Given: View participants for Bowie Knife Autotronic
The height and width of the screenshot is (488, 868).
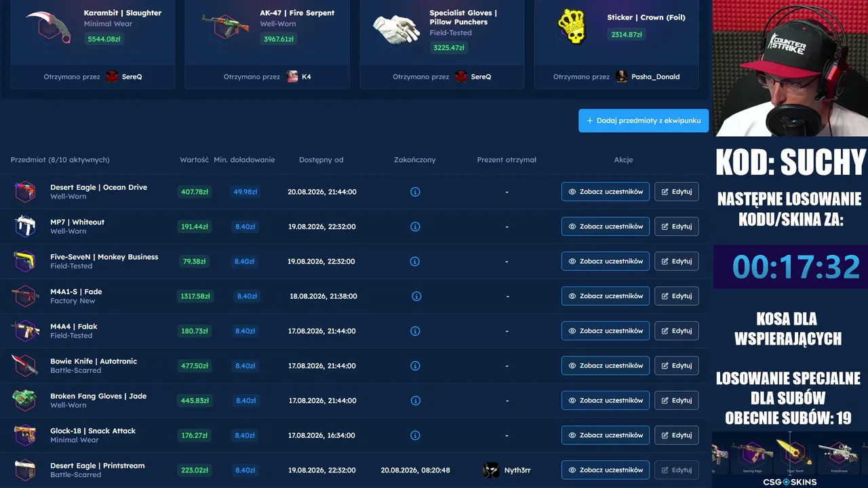Looking at the screenshot, I should [606, 365].
